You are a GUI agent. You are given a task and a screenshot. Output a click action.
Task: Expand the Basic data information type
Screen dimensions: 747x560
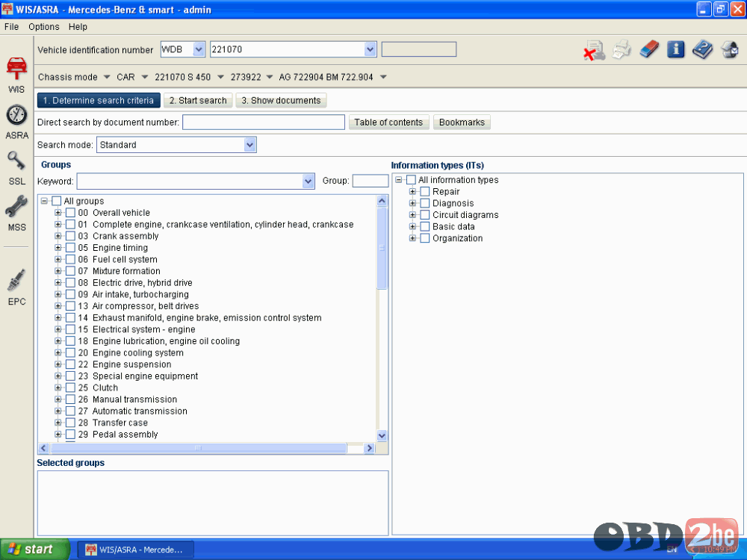[x=412, y=226]
